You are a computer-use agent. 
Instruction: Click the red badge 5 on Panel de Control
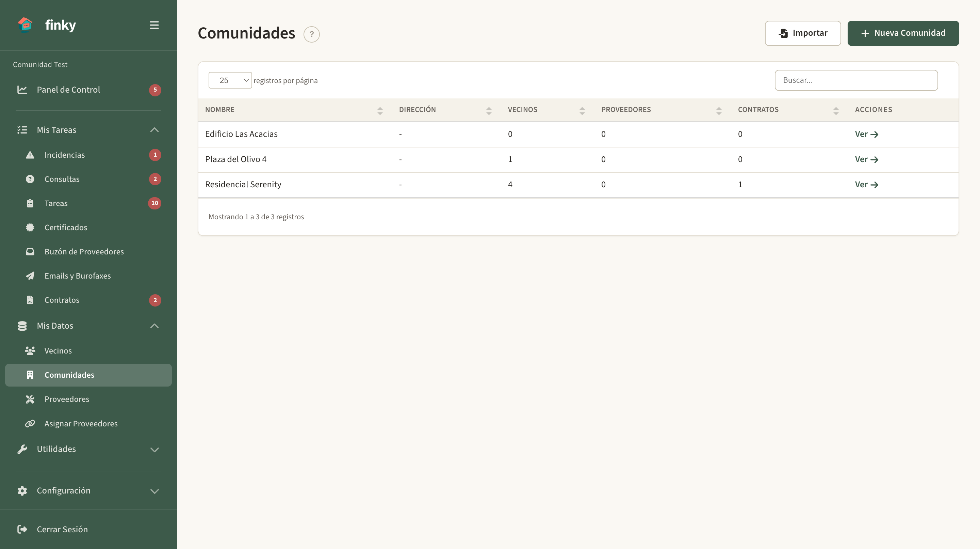click(155, 90)
